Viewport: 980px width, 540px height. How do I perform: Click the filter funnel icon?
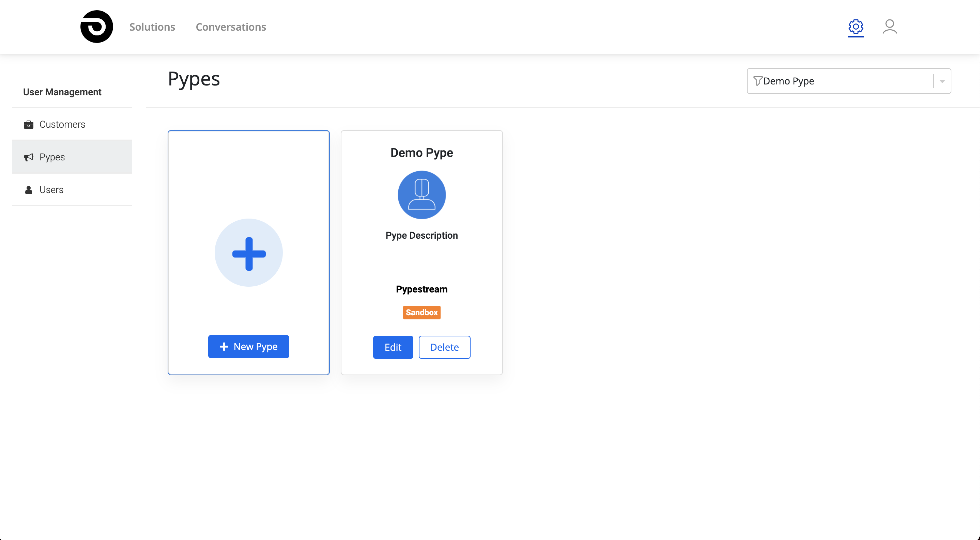pyautogui.click(x=757, y=81)
